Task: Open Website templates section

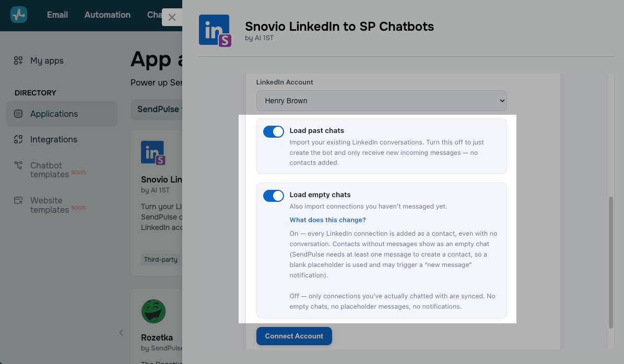Action: coord(50,205)
